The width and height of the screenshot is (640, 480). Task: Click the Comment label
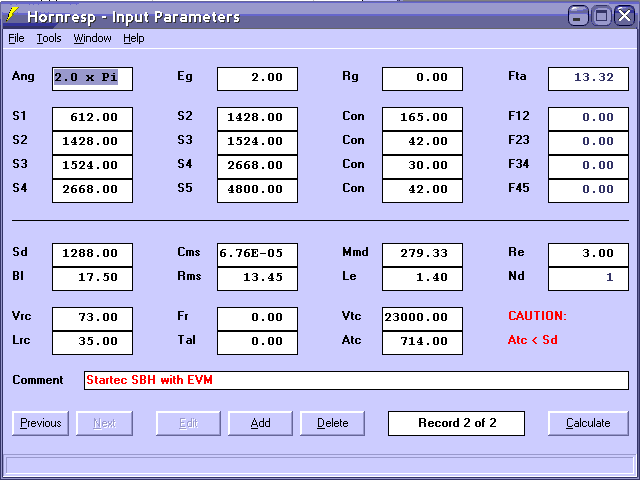pyautogui.click(x=38, y=380)
